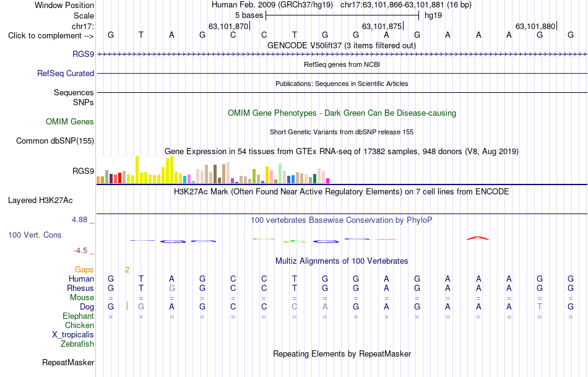
Task: Click the Elephant species row label
Action: point(79,316)
